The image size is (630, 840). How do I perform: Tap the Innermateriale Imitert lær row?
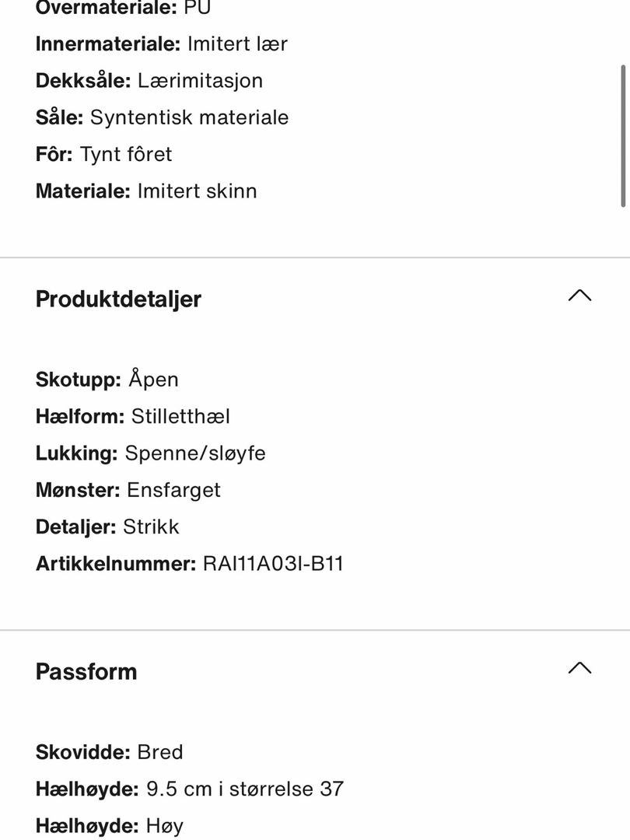(x=161, y=44)
